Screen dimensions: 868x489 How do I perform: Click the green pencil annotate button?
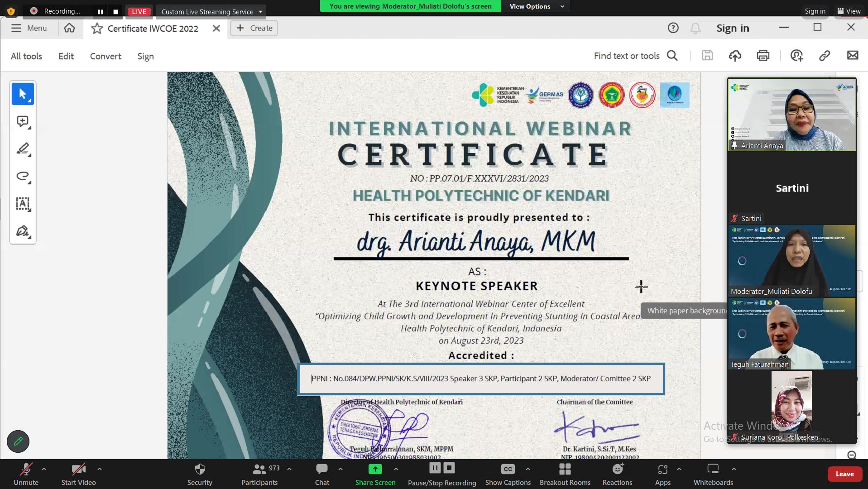[x=18, y=441]
